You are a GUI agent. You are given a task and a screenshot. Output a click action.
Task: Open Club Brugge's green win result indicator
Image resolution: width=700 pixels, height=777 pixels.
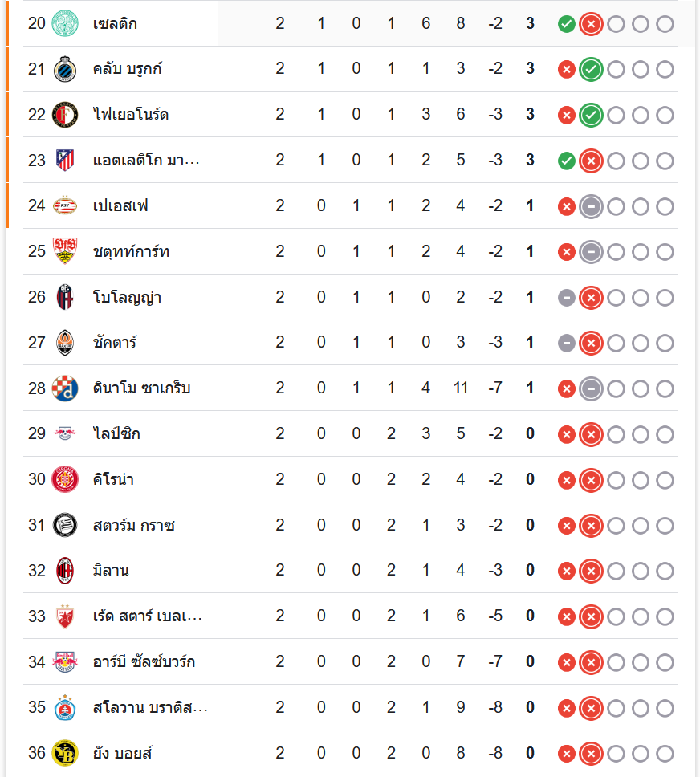(591, 70)
